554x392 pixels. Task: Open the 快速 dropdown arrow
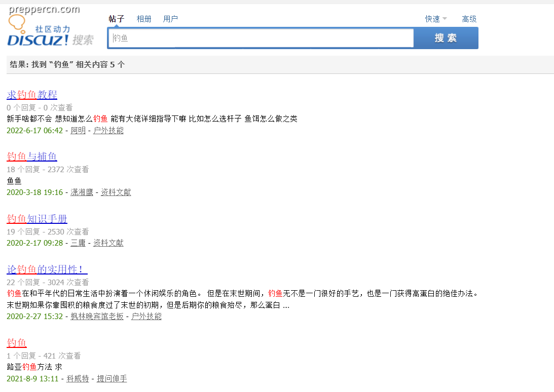tap(445, 19)
